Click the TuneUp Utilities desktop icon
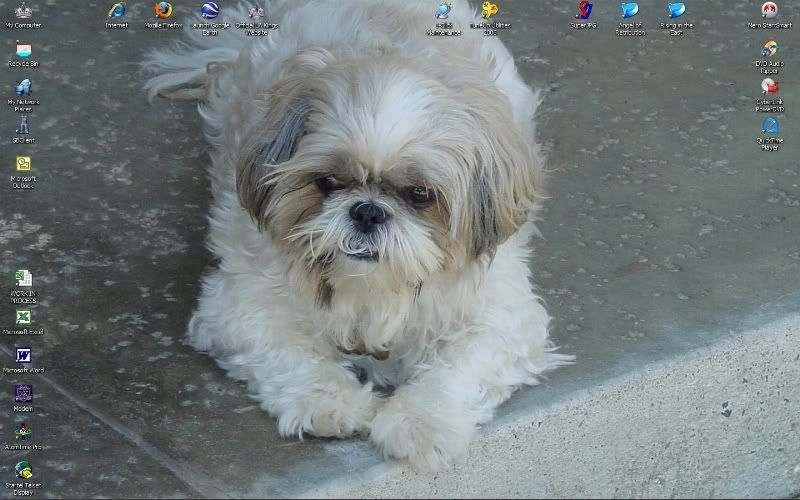Screen dimensions: 800x500 tap(490, 11)
